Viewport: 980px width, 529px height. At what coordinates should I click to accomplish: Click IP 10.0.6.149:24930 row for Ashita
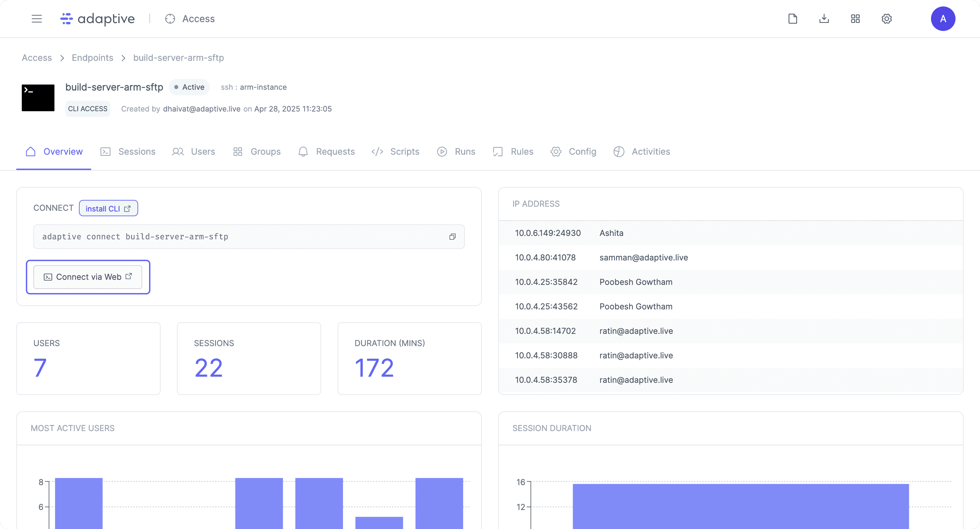[x=731, y=233]
